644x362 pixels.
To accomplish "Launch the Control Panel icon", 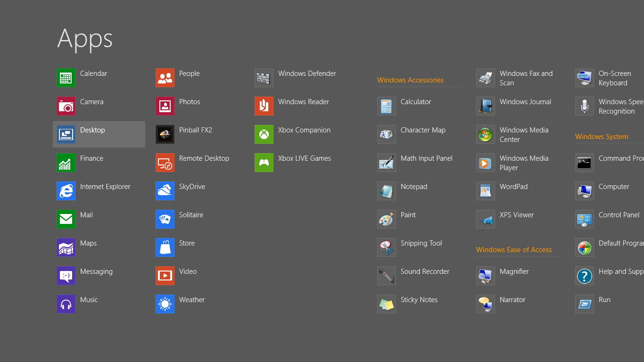I will click(585, 219).
